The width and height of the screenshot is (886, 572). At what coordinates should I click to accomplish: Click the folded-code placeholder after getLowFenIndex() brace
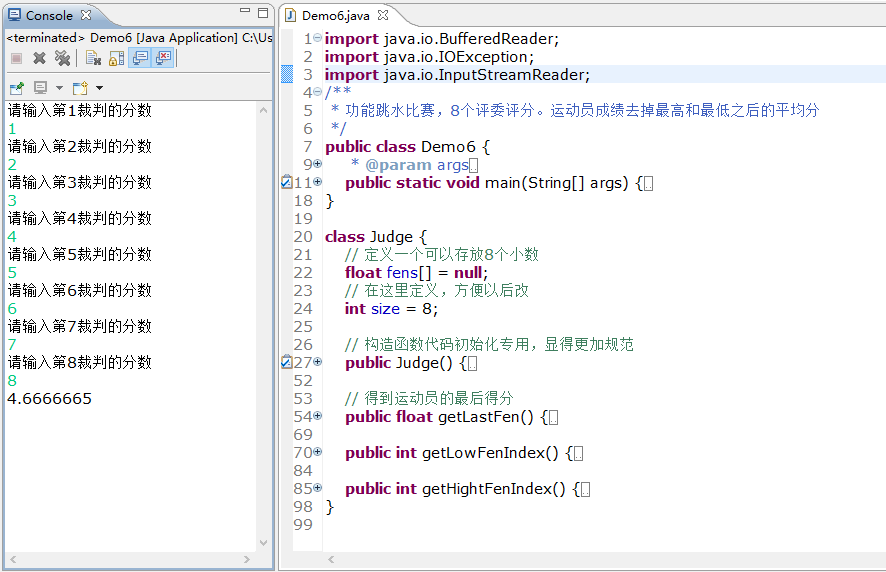point(579,454)
